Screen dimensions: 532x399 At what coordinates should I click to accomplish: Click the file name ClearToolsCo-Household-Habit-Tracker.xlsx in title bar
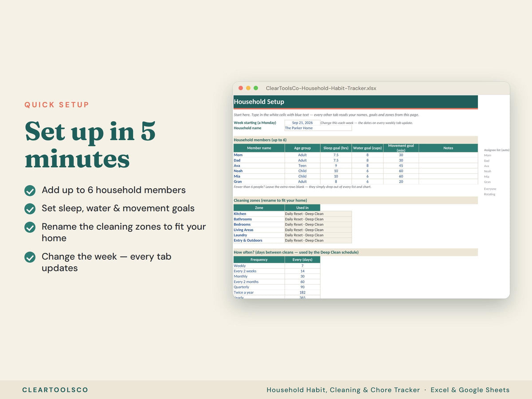321,88
